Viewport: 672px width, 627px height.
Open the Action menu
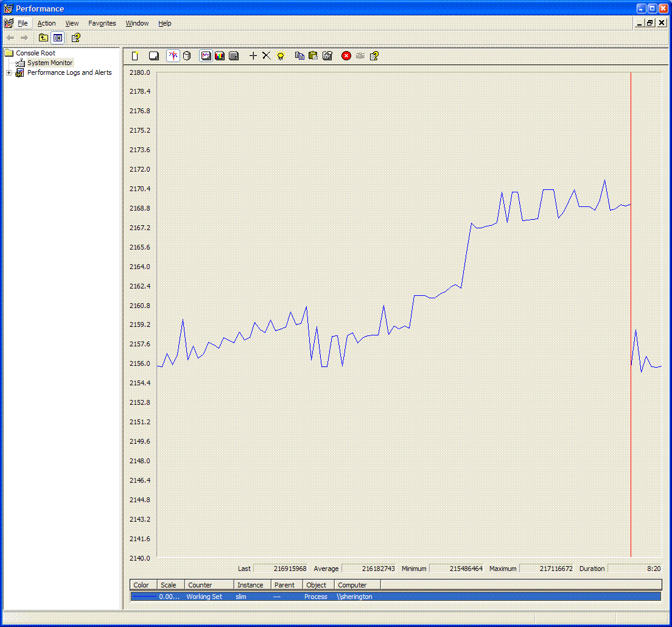point(46,23)
